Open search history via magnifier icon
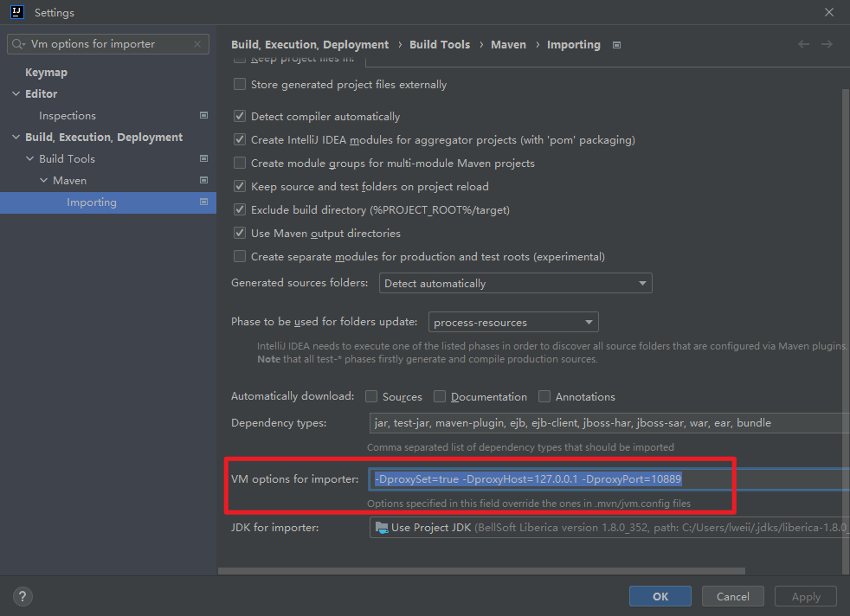The height and width of the screenshot is (616, 850). [18, 44]
